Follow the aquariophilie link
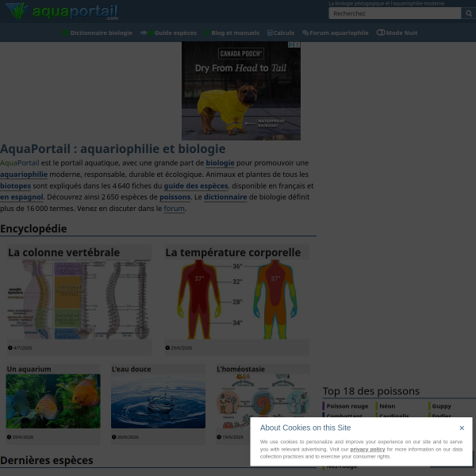The height and width of the screenshot is (476, 476). click(24, 175)
